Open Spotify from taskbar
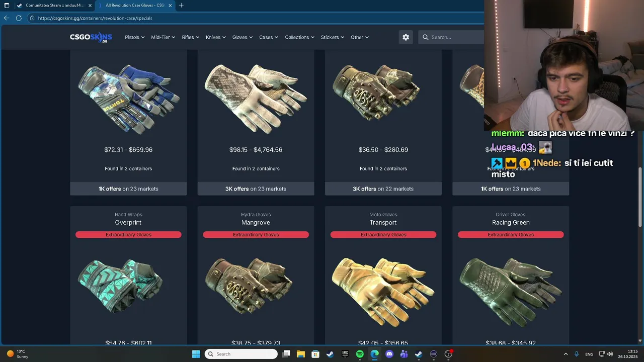Image resolution: width=644 pixels, height=362 pixels. pos(360,354)
